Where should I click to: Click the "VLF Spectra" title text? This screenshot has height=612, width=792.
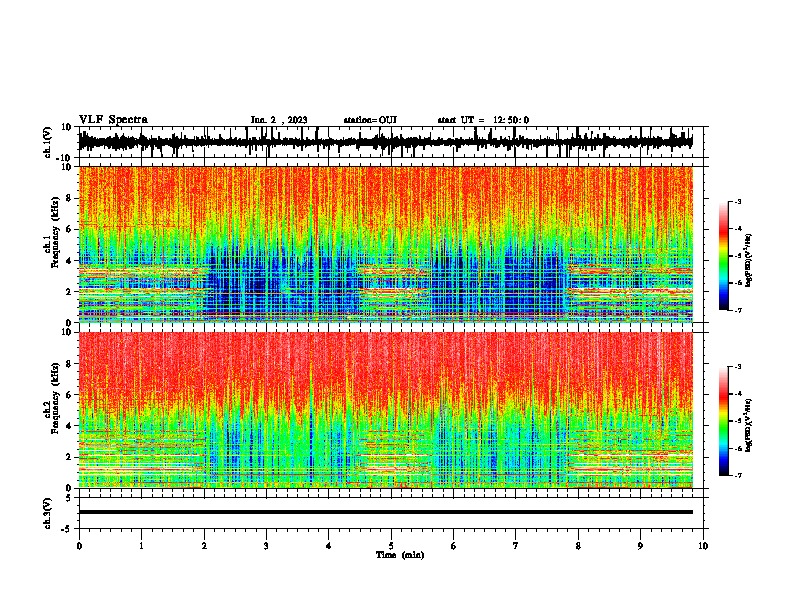[x=113, y=119]
